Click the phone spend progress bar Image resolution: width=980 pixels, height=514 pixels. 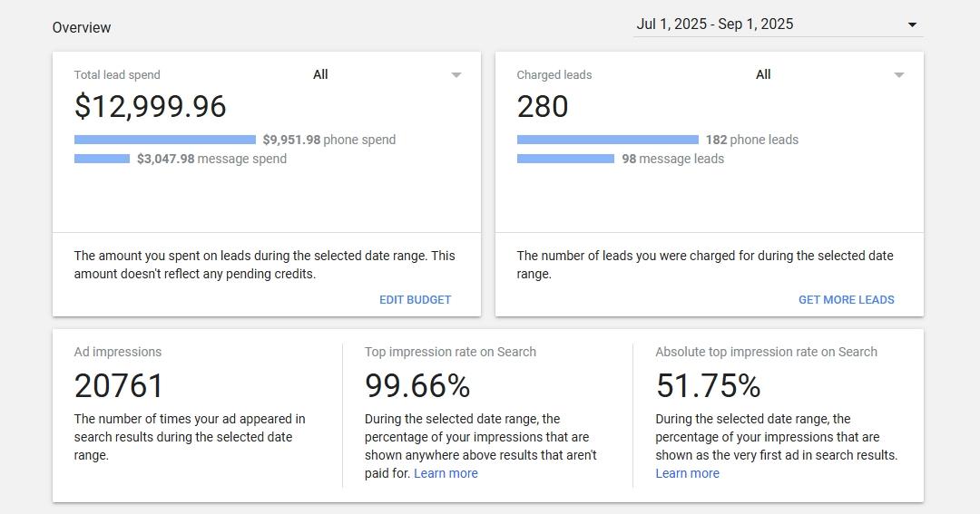[164, 140]
